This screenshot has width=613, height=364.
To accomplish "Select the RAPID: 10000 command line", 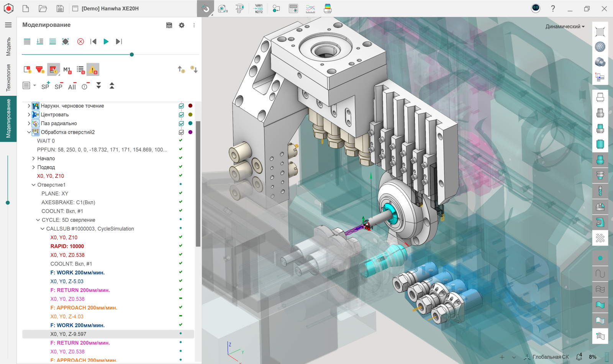I will click(67, 246).
